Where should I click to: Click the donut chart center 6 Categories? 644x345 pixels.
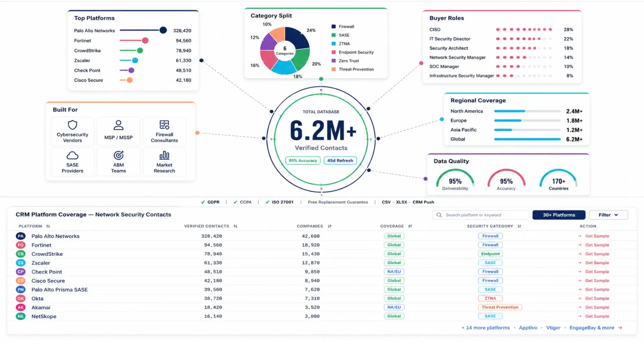pos(285,51)
